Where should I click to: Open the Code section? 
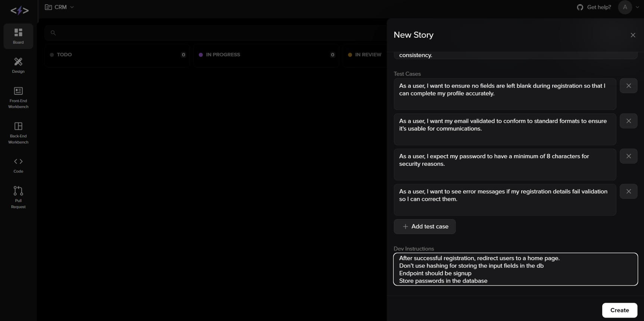click(18, 165)
